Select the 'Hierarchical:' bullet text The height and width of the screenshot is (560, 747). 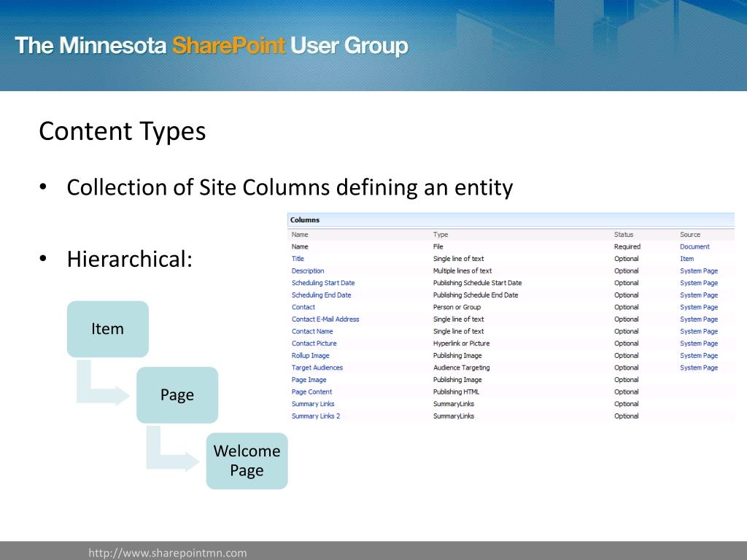pyautogui.click(x=130, y=260)
